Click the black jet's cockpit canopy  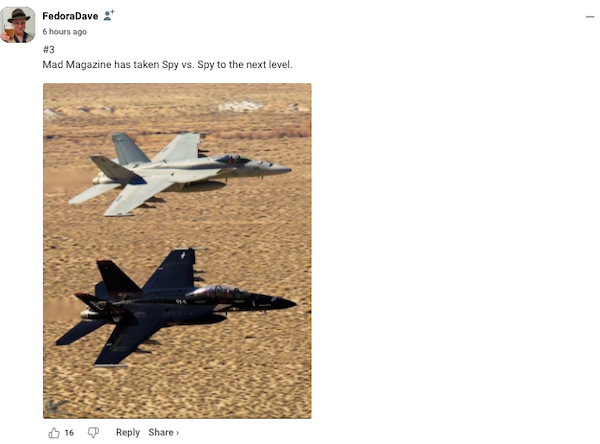(220, 293)
